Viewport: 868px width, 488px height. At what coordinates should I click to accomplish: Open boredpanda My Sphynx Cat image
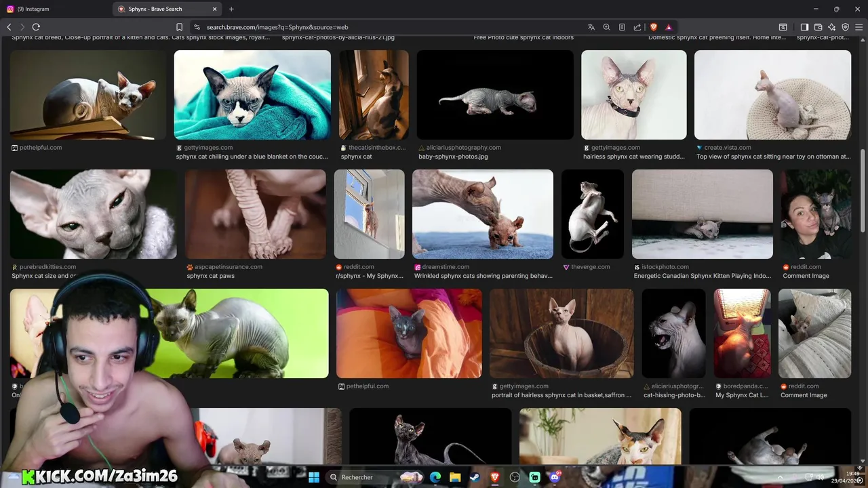click(742, 333)
